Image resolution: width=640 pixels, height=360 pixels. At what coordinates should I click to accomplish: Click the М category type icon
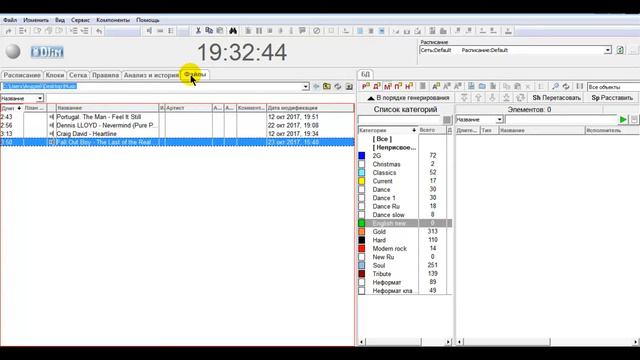point(387,86)
